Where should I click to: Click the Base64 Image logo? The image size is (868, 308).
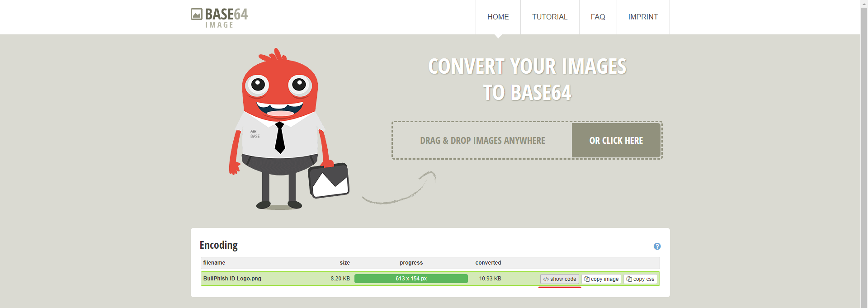(x=219, y=18)
